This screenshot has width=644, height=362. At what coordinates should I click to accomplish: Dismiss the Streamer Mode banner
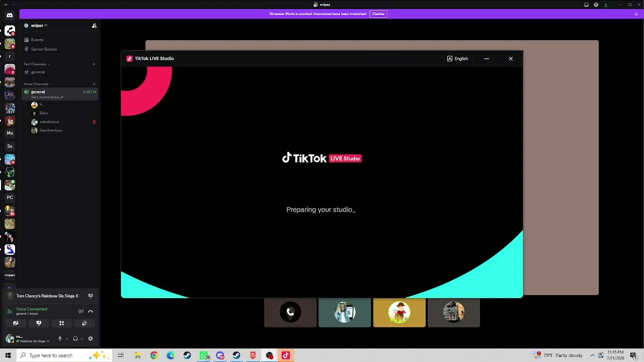click(x=636, y=14)
